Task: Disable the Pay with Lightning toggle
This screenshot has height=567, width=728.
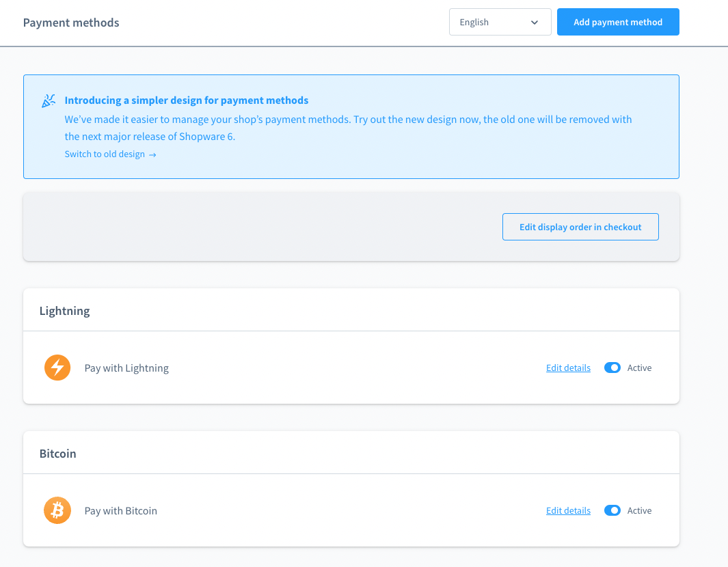Action: click(612, 368)
